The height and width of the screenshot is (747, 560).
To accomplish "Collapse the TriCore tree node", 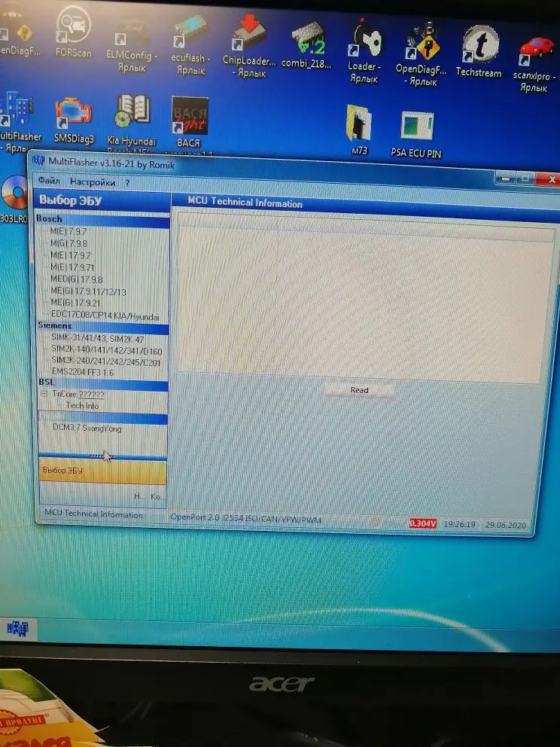I will tap(44, 394).
